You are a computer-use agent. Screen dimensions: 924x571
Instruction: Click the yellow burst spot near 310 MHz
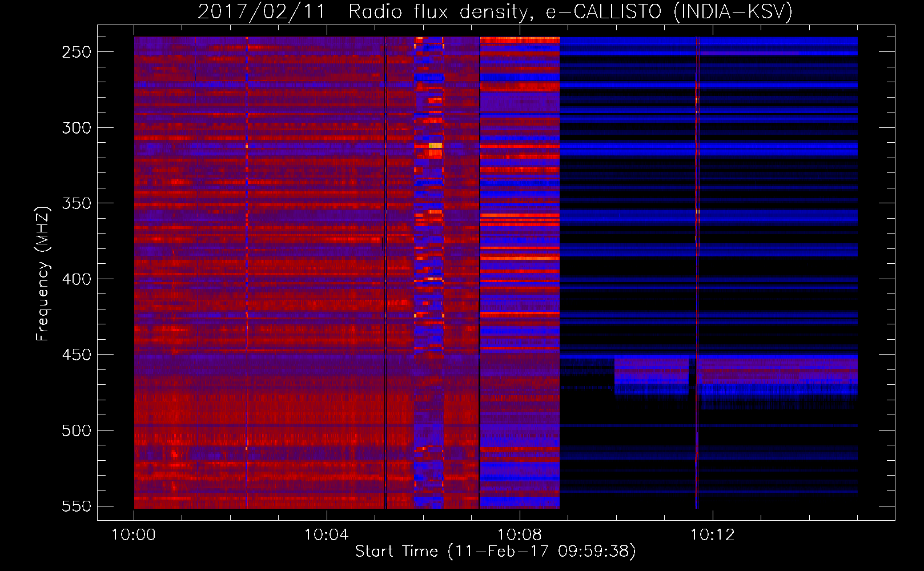(x=435, y=146)
